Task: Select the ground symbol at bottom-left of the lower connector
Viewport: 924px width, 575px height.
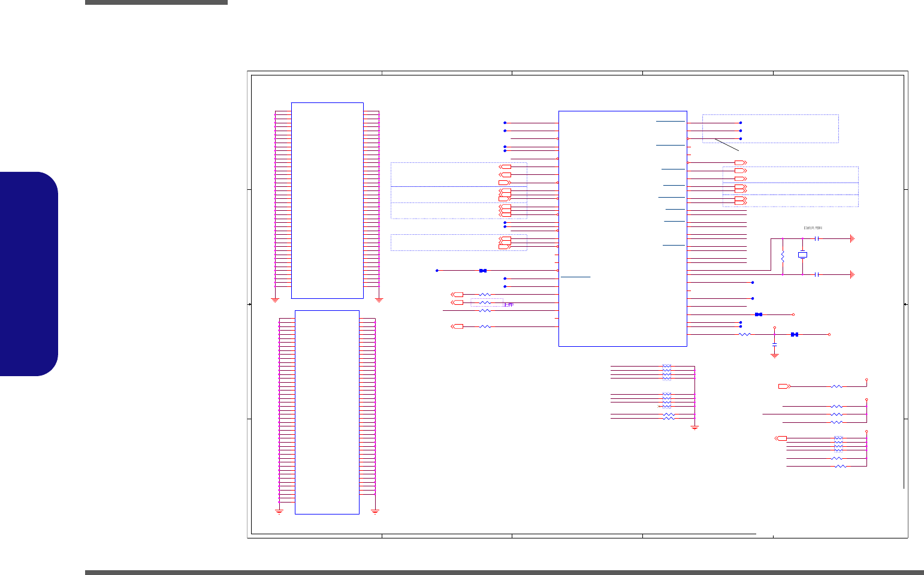Action: [x=279, y=512]
